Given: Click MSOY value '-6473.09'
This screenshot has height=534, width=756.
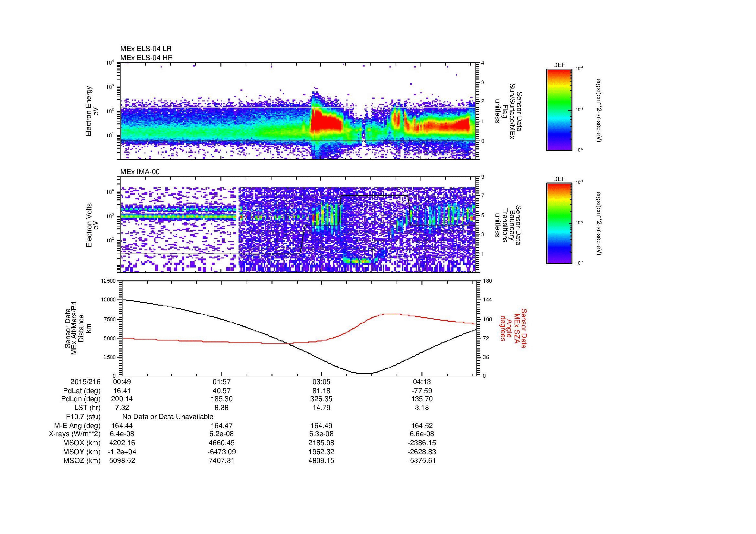Looking at the screenshot, I should pyautogui.click(x=222, y=452).
